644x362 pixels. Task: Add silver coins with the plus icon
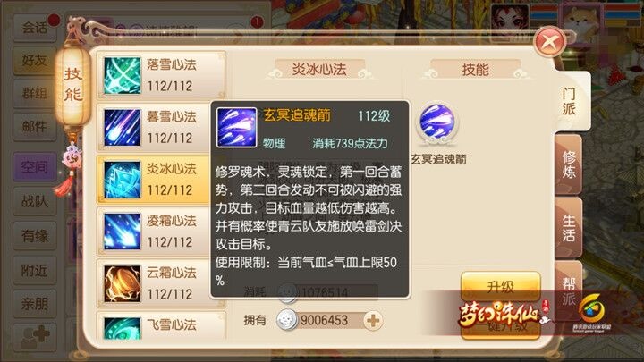point(373,321)
